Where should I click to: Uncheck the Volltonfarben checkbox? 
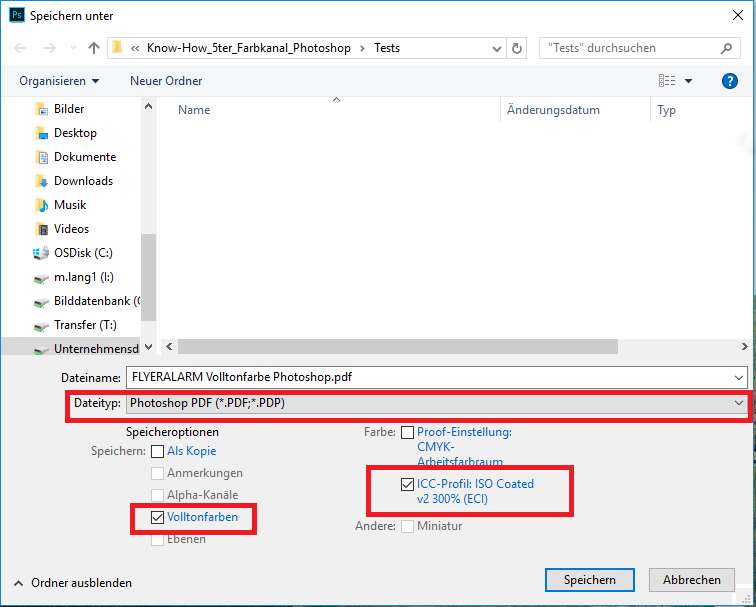pos(158,518)
